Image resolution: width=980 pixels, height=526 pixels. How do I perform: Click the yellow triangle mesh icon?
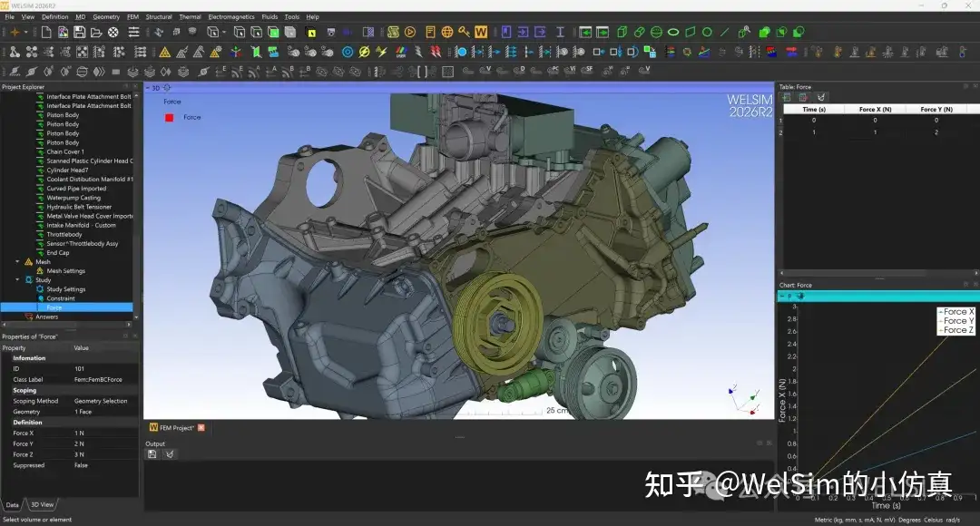point(165,53)
